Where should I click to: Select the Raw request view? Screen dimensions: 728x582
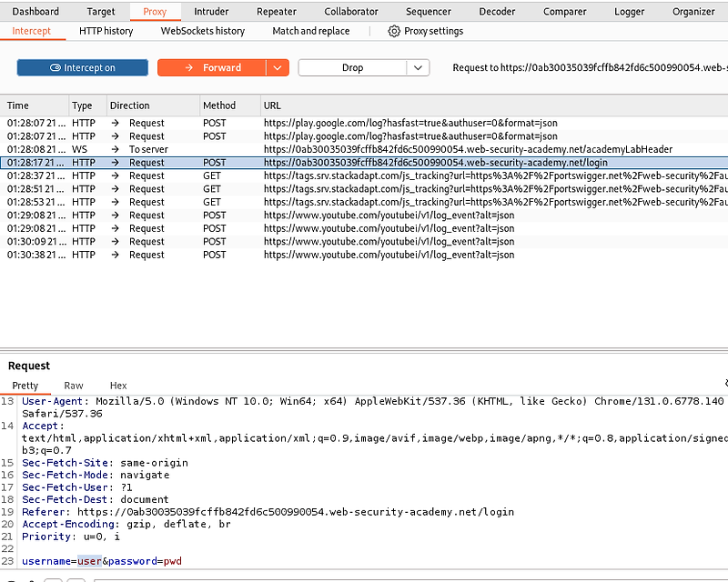coord(73,385)
